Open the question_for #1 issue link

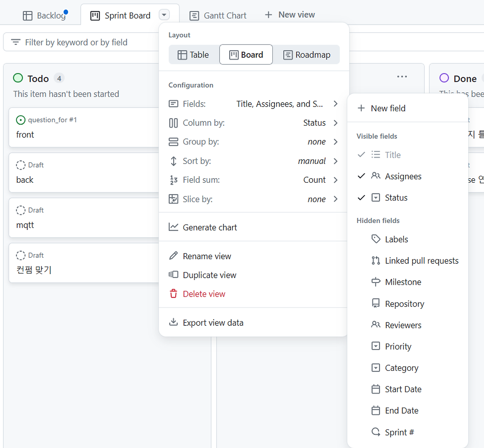(52, 120)
